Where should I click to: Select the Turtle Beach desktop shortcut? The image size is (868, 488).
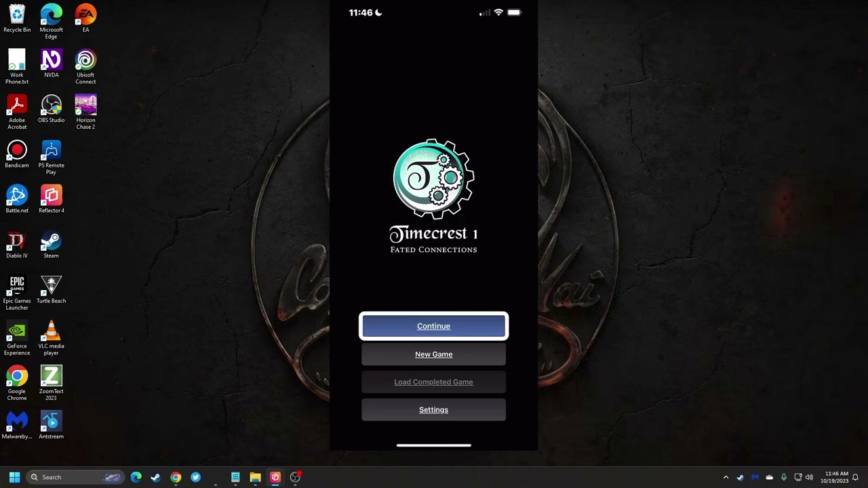click(x=51, y=289)
